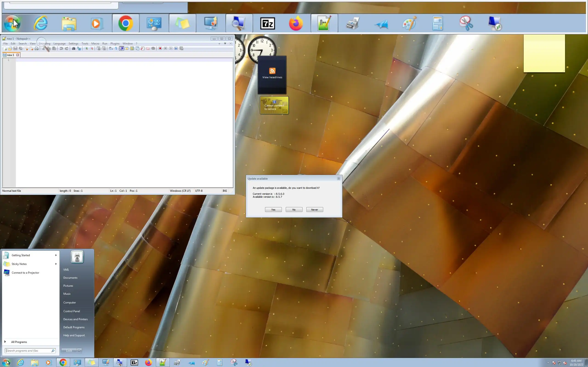
Task: Start macro recording with red record icon
Action: coord(160,49)
